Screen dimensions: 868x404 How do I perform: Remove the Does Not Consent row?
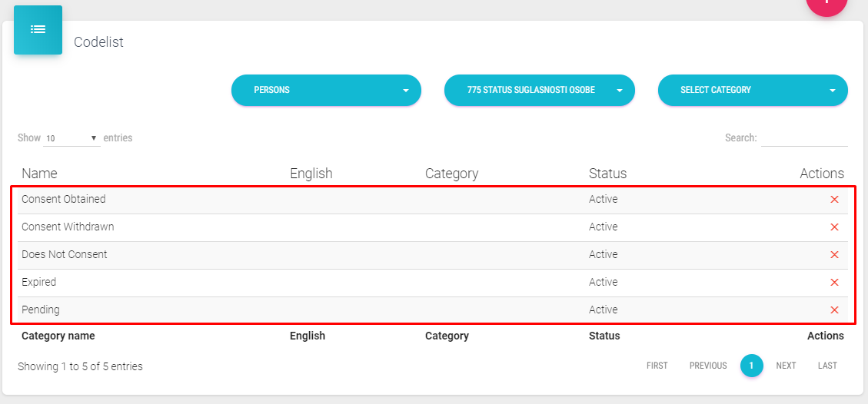(x=834, y=255)
